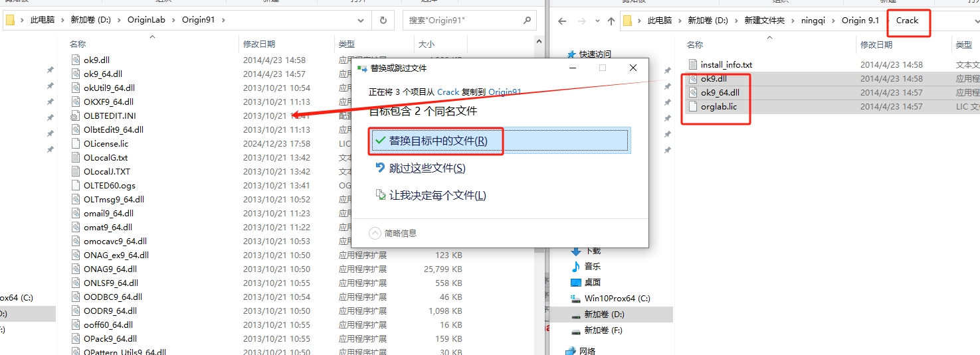980x355 pixels.
Task: Open 快速访问 in Crack window sidebar
Action: pos(595,54)
